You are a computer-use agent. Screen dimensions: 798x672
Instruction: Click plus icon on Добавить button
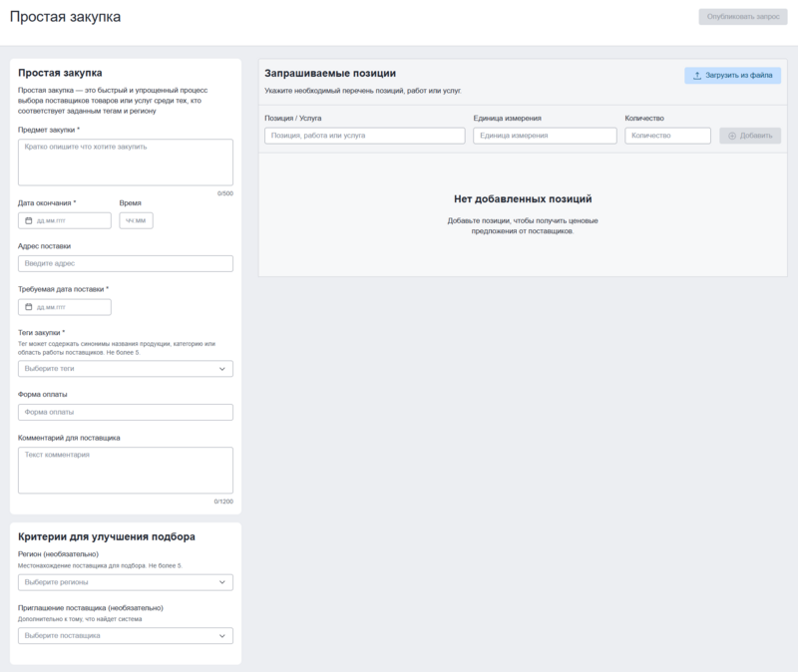pyautogui.click(x=734, y=136)
